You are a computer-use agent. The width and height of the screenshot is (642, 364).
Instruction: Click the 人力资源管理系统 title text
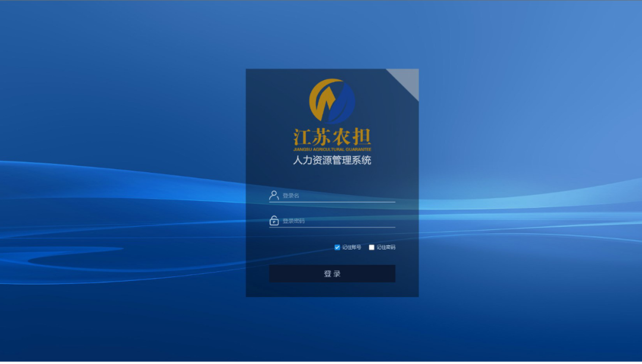332,160
